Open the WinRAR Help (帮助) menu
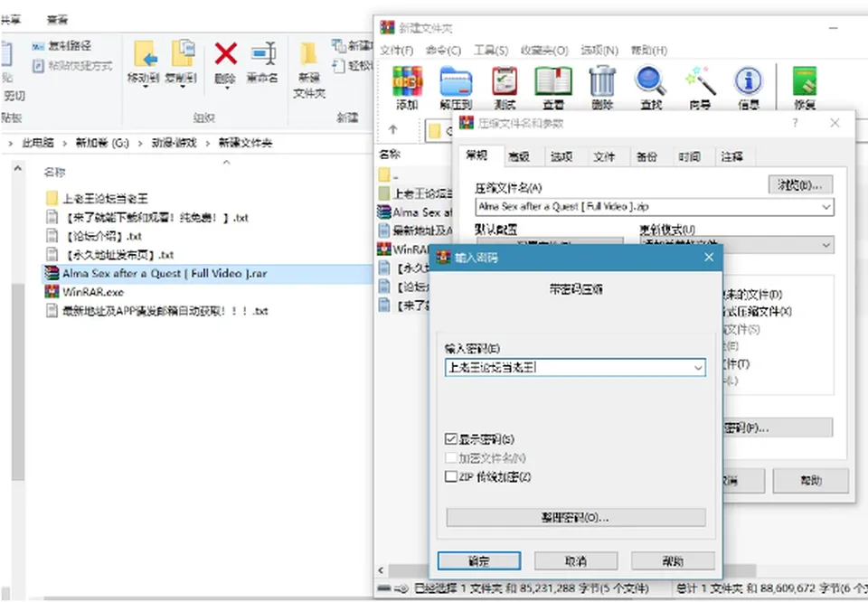Screen dimensions: 868x602 pos(649,51)
